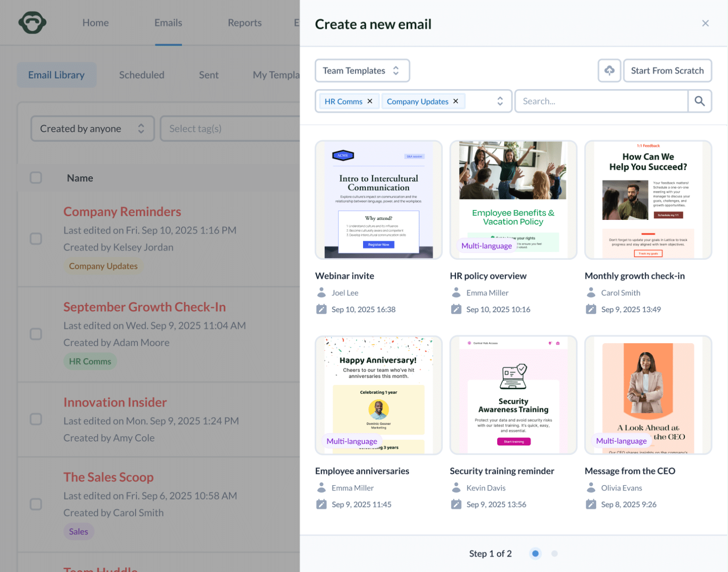Image resolution: width=728 pixels, height=572 pixels.
Task: Click the second step indicator dot
Action: [x=555, y=554]
